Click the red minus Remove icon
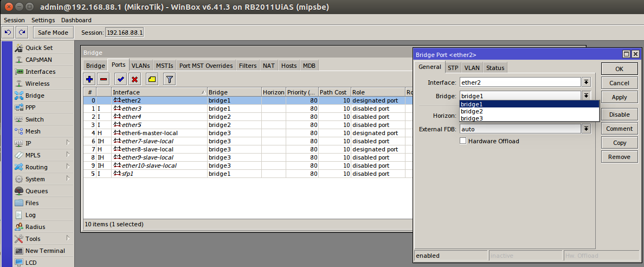 coord(103,80)
